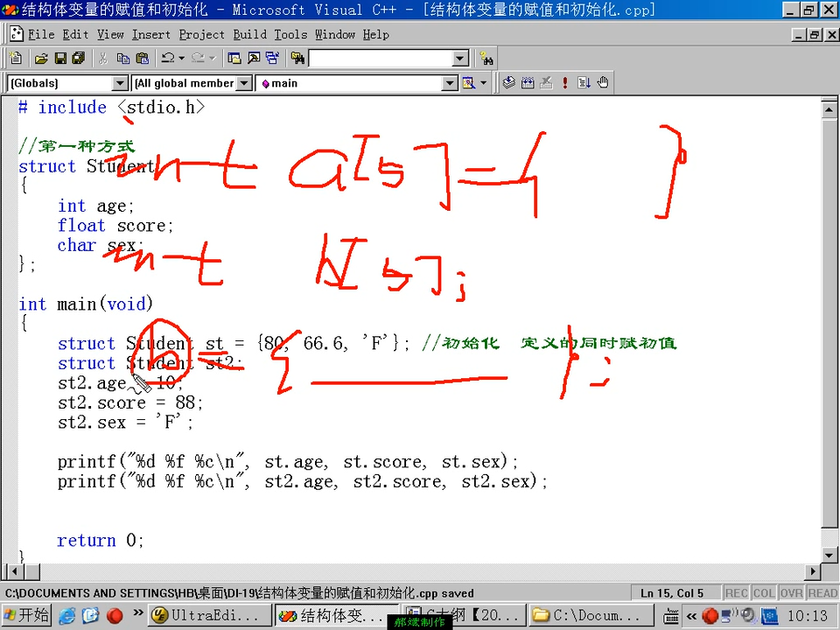This screenshot has width=840, height=630.
Task: Switch to the C大纲 taskbar button
Action: click(464, 615)
